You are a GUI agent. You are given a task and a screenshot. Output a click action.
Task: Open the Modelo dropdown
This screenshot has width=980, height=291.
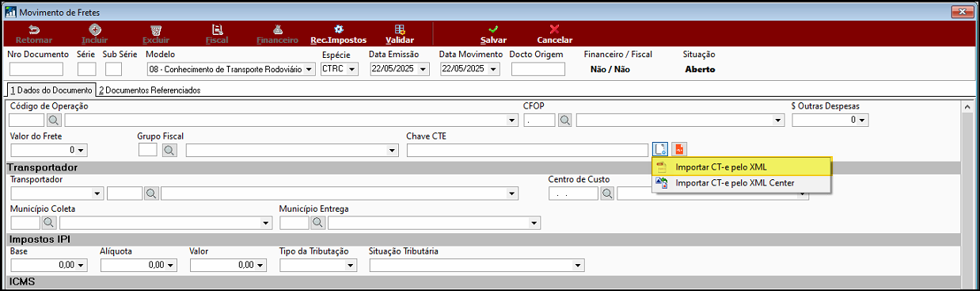pos(309,70)
